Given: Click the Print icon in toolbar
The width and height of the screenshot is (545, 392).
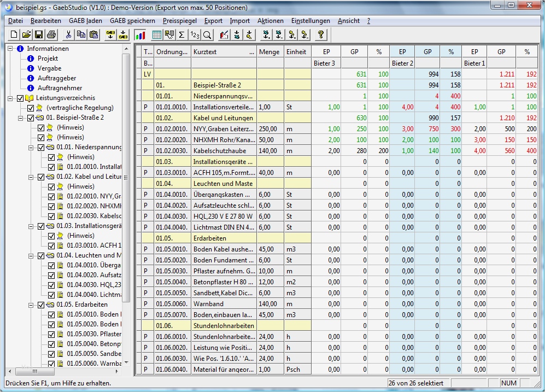Looking at the screenshot, I should pyautogui.click(x=51, y=35).
